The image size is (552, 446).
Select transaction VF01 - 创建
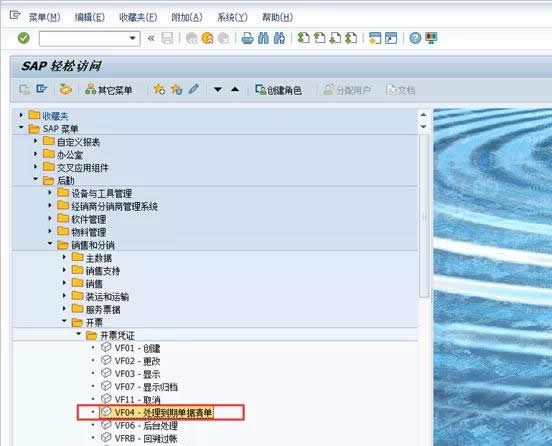(137, 348)
